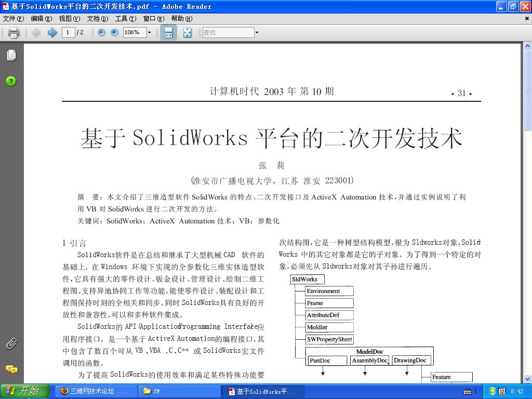This screenshot has height=399, width=532.
Task: Open the 帮助(H) menu
Action: point(182,19)
